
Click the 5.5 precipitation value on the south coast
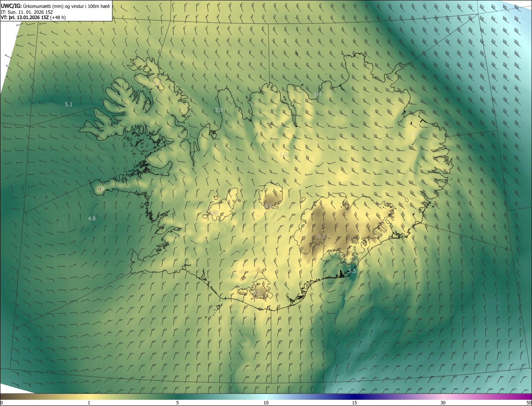pyautogui.click(x=352, y=271)
